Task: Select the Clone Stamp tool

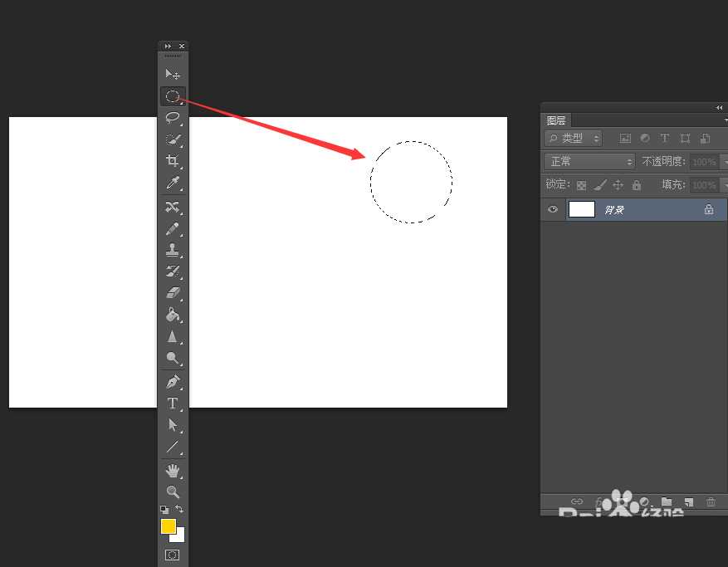Action: (173, 250)
